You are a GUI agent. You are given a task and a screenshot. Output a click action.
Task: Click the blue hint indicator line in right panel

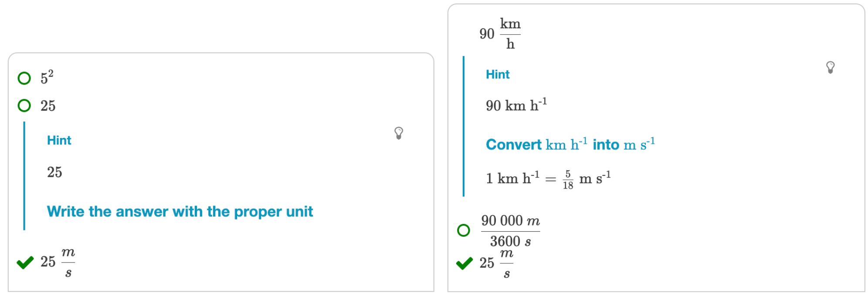click(x=463, y=125)
